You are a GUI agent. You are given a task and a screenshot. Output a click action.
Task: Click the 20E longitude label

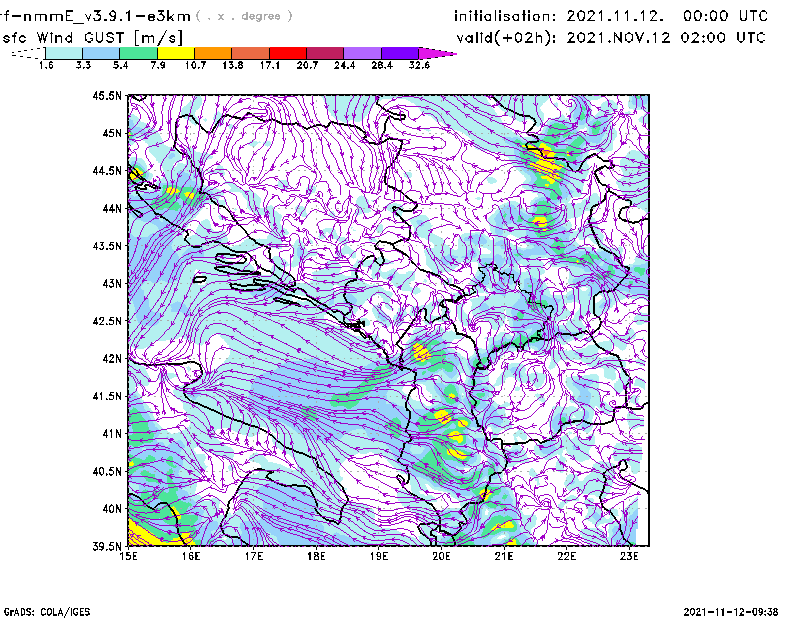pos(441,556)
